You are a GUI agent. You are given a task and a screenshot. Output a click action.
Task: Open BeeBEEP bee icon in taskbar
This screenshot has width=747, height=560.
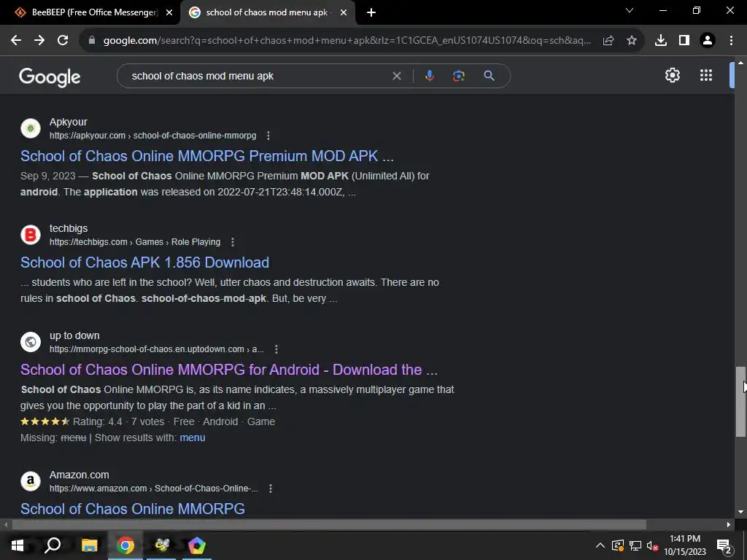click(x=162, y=545)
